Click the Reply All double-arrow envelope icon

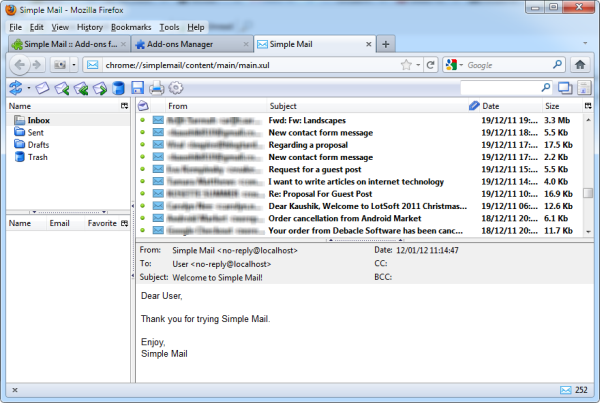tap(81, 88)
